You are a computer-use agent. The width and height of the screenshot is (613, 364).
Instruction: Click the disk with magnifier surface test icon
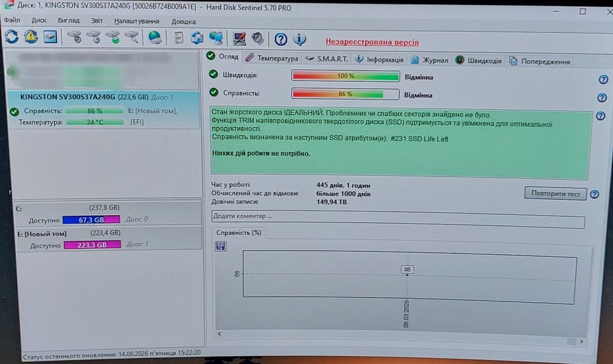[x=132, y=37]
